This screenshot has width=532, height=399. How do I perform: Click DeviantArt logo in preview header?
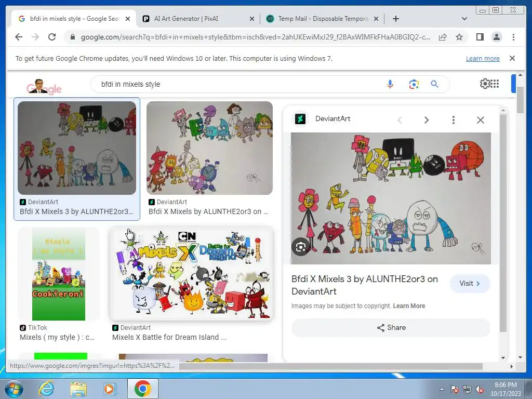tap(300, 119)
